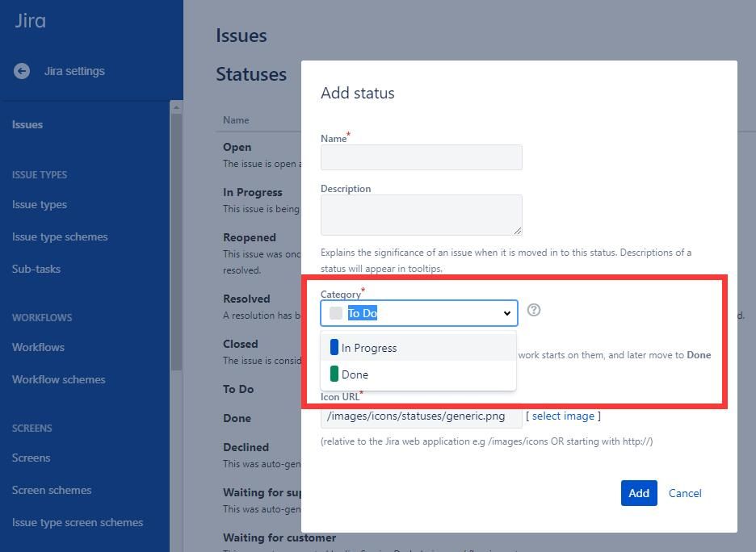Click the blue In Progress color swatch
Viewport: 756px width, 552px height.
(334, 347)
